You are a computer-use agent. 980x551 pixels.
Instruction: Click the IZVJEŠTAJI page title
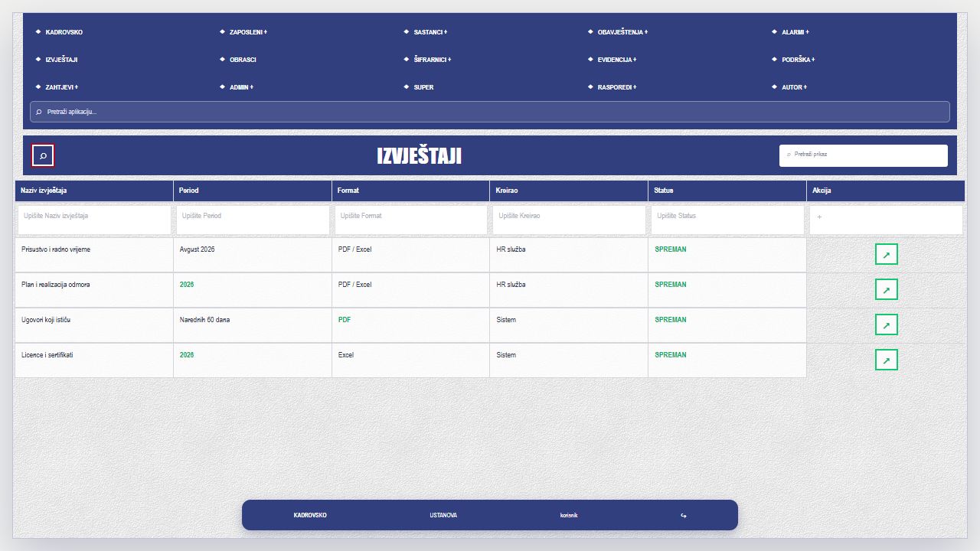click(419, 155)
